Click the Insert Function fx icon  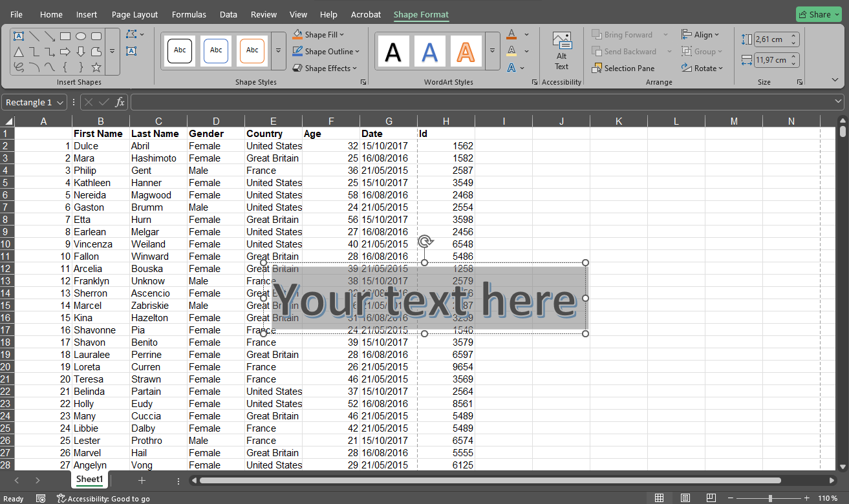click(x=120, y=103)
